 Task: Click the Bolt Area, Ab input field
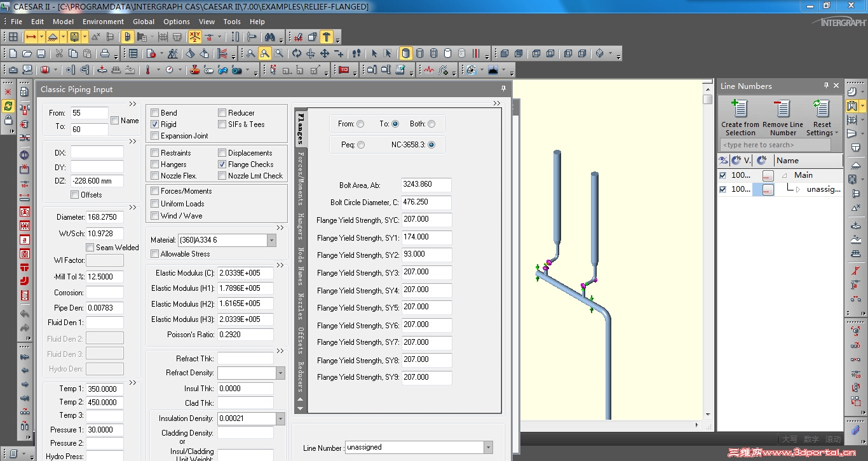[426, 185]
